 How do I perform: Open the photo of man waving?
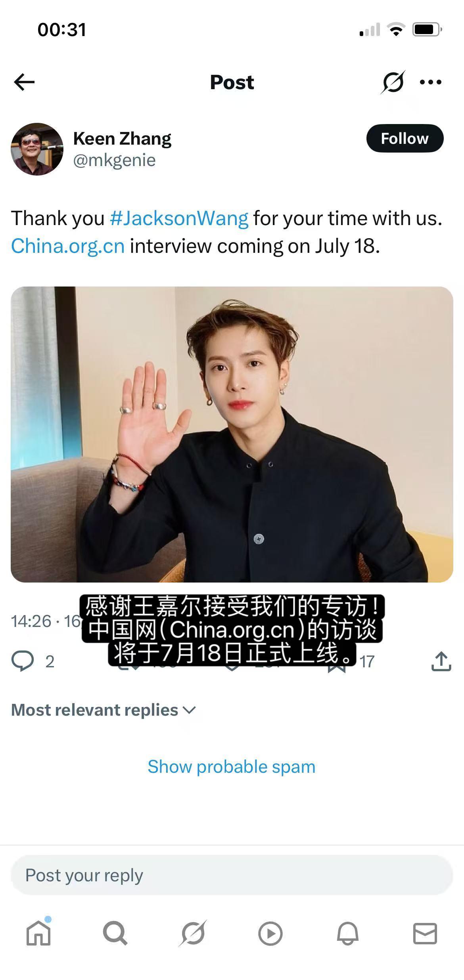[x=232, y=434]
